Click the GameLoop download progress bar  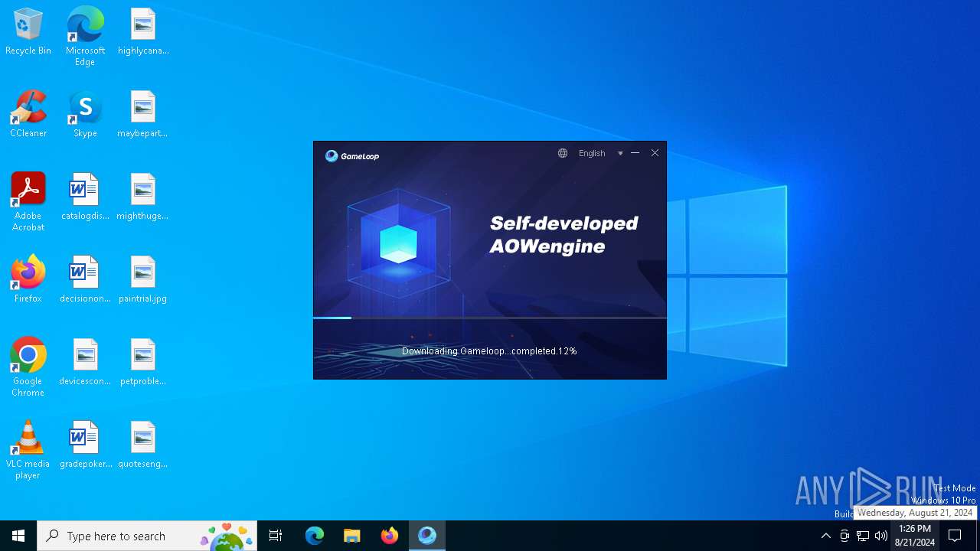[x=490, y=318]
